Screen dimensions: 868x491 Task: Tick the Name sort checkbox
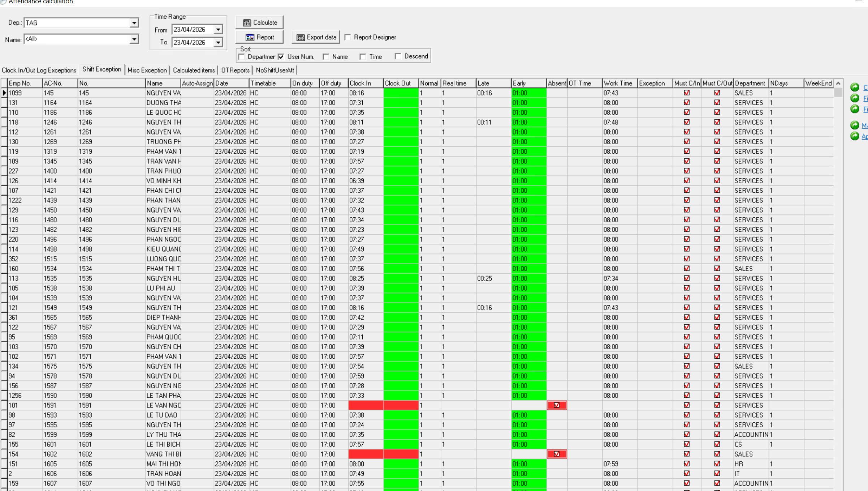pos(326,57)
